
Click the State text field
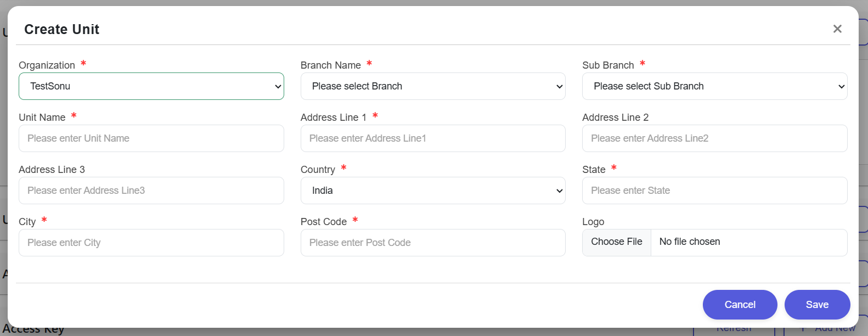click(714, 191)
